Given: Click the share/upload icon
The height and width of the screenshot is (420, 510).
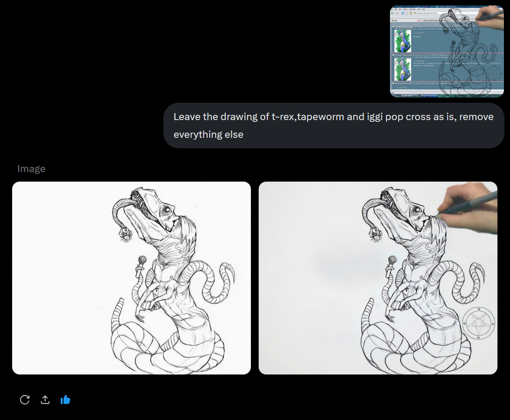Looking at the screenshot, I should (45, 400).
